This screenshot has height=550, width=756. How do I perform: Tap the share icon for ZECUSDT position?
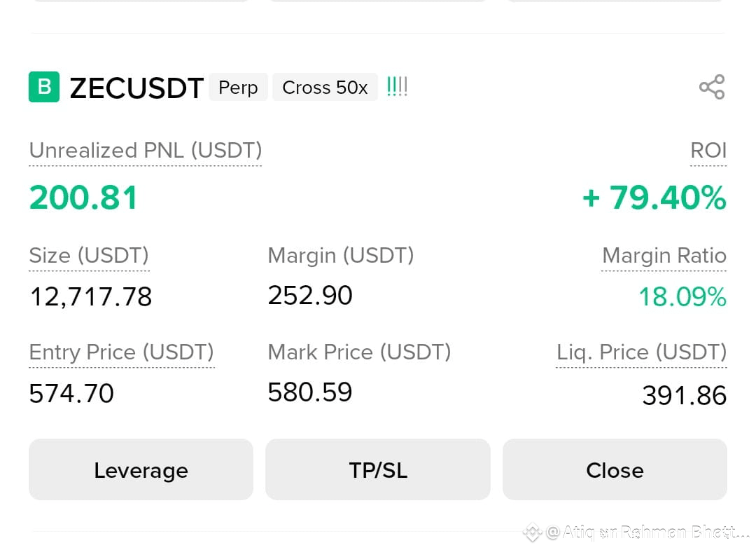pyautogui.click(x=712, y=87)
